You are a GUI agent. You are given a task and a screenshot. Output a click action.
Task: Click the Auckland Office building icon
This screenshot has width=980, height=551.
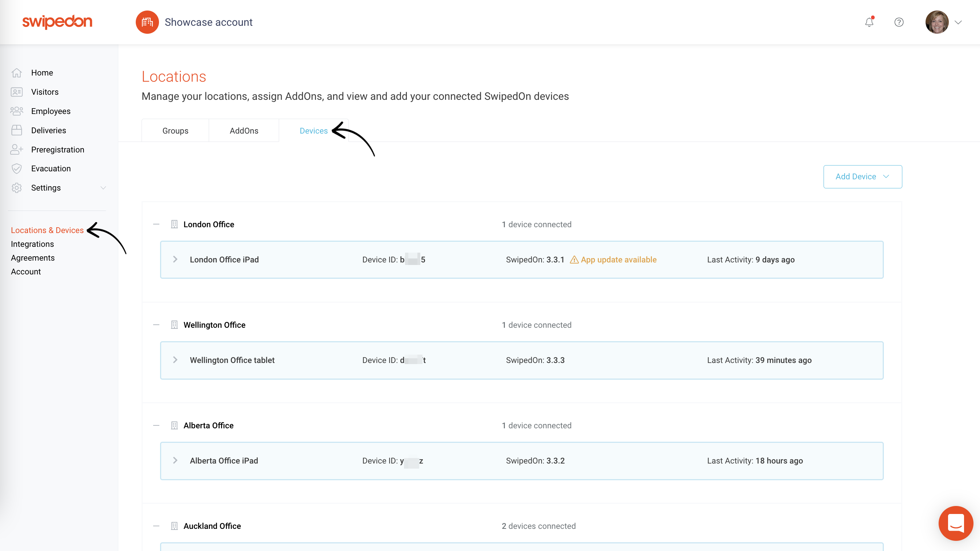[174, 526]
